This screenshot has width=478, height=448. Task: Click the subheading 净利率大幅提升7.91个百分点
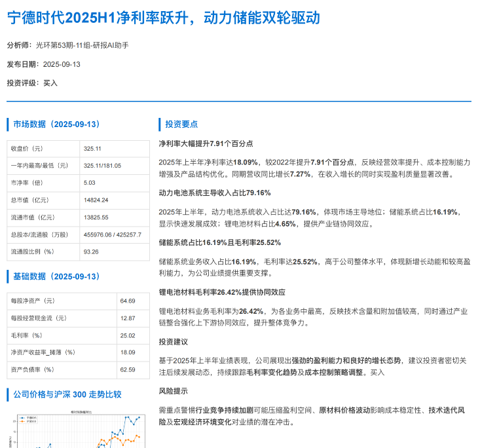(206, 143)
